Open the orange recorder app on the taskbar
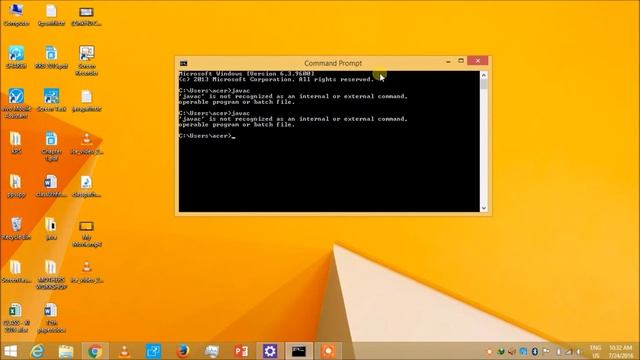Screen dimensions: 640x360 [x=328, y=351]
